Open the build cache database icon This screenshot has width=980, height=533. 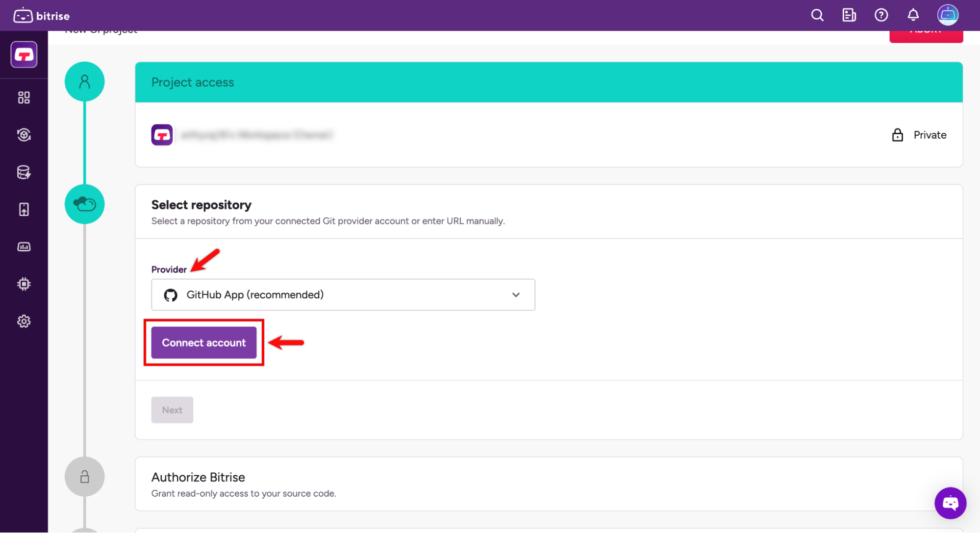[x=24, y=172]
